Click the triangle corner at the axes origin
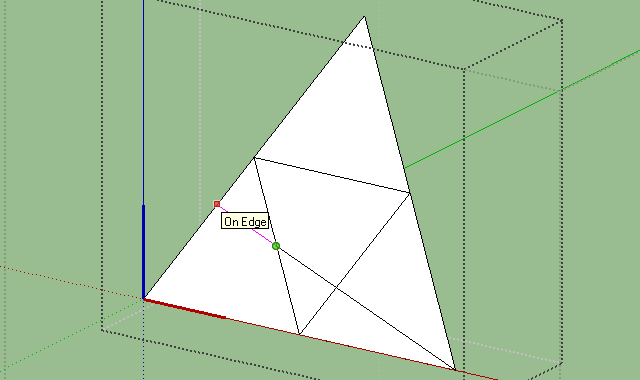Viewport: 640px width, 380px height. 144,299
